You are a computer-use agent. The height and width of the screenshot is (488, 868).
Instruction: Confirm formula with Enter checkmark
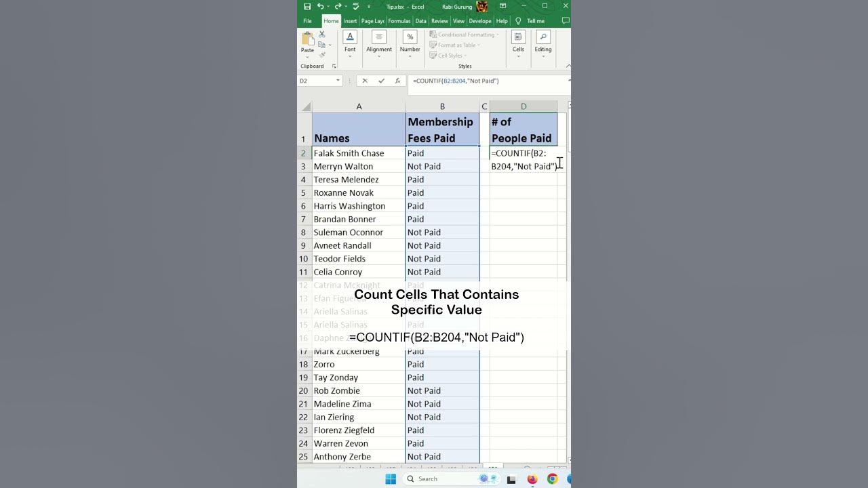[381, 81]
